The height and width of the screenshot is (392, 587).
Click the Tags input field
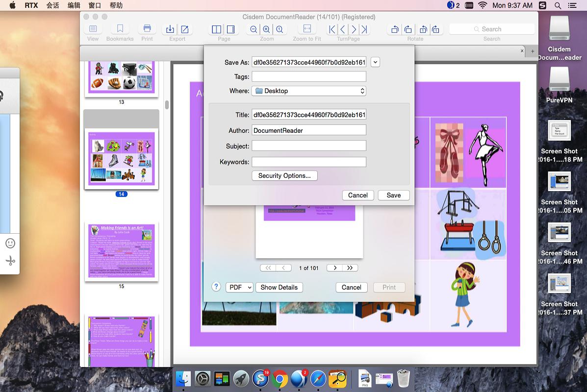[309, 76]
